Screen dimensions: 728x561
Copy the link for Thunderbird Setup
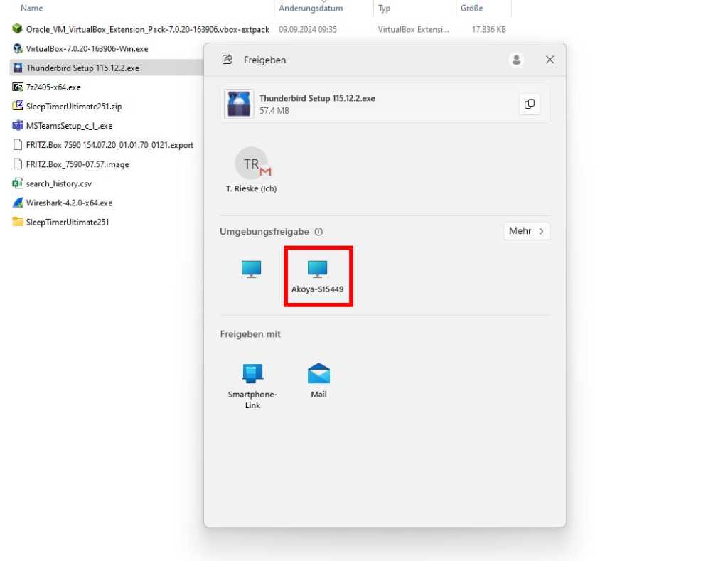pos(530,104)
